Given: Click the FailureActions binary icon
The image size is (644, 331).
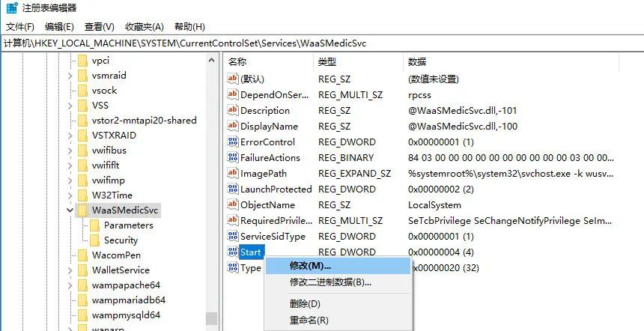Looking at the screenshot, I should tap(232, 157).
